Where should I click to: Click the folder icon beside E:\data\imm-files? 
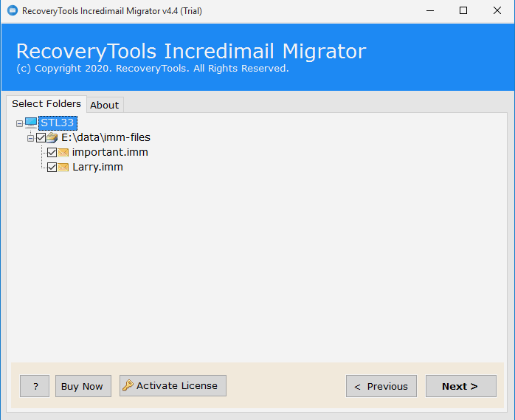tap(52, 137)
